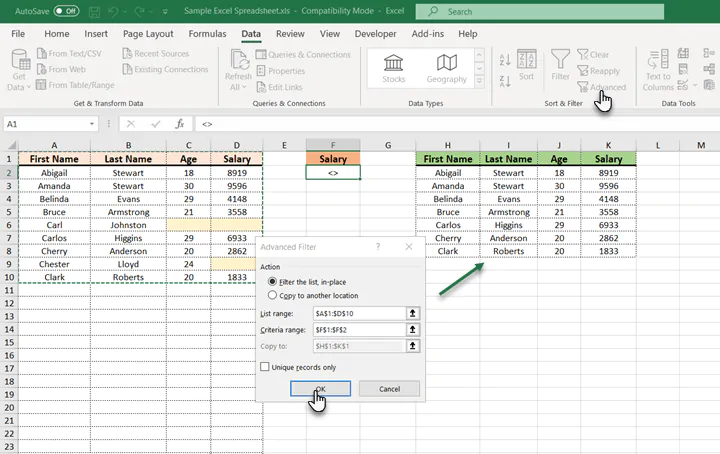This screenshot has width=720, height=454.
Task: Switch to the Review tab
Action: [x=290, y=34]
